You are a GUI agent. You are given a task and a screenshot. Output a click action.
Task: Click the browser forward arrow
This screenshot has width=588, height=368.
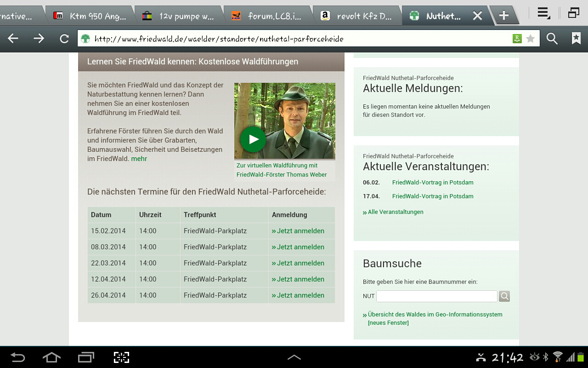tap(39, 39)
